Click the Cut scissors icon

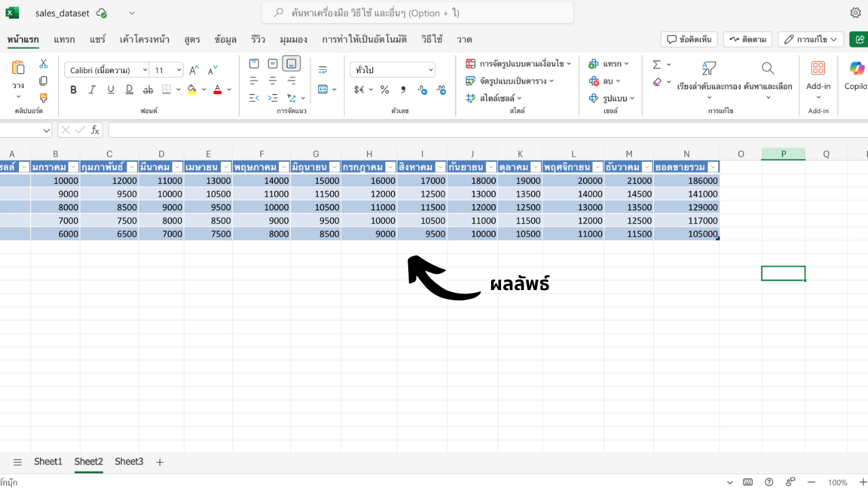[x=43, y=64]
